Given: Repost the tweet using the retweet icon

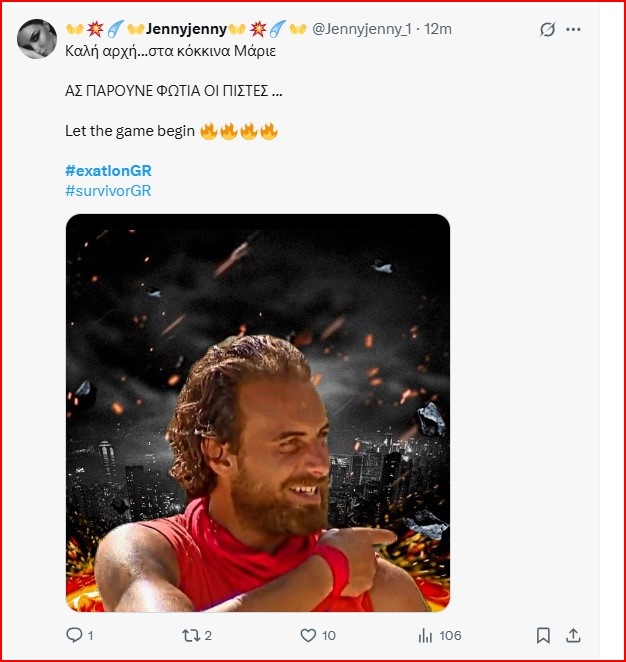Looking at the screenshot, I should (186, 635).
